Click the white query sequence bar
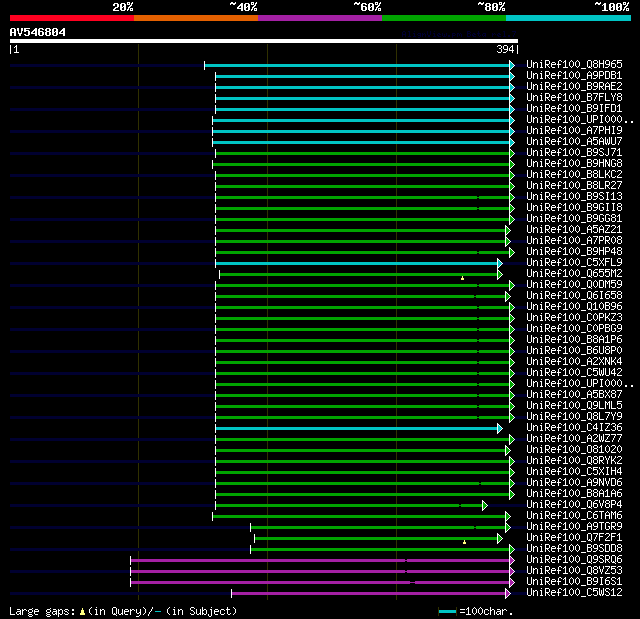 264,41
